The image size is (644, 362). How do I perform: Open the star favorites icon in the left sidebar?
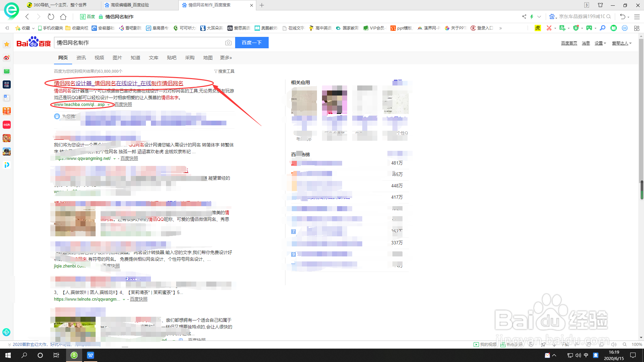[x=7, y=44]
